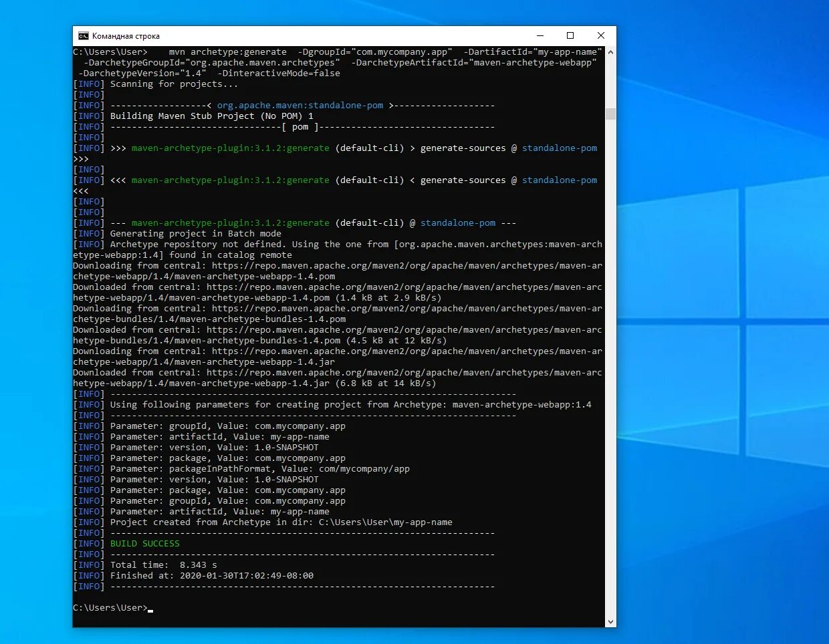Click '-DinteractiveMode=false' argument text
The width and height of the screenshot is (829, 644).
click(x=279, y=73)
